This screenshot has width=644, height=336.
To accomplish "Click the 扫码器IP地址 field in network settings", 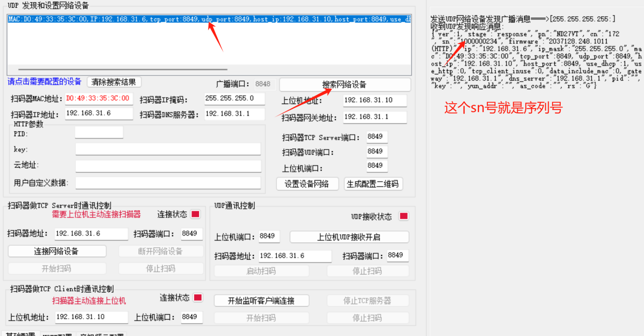I will [99, 114].
